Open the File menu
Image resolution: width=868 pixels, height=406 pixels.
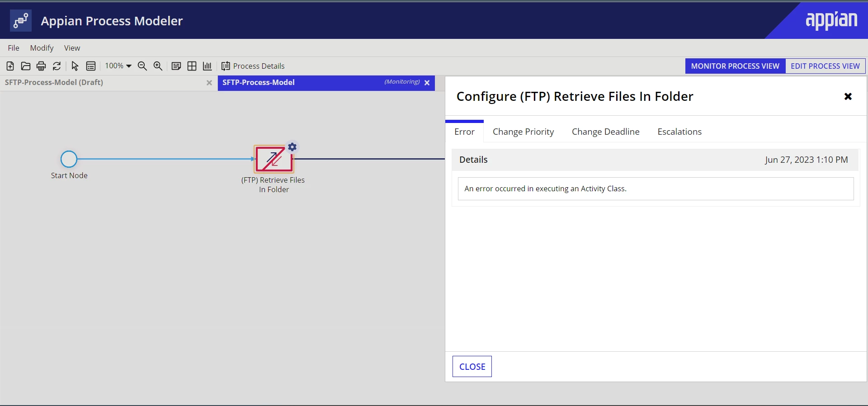tap(14, 48)
